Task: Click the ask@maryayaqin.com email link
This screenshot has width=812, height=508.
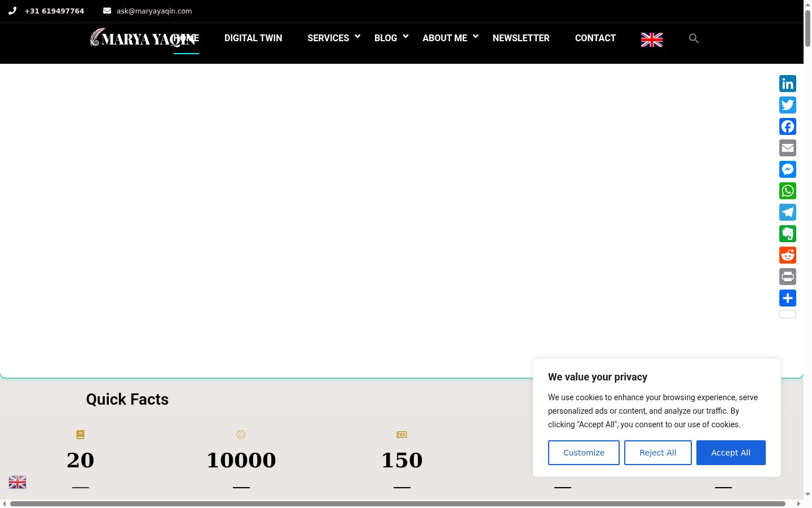Action: coord(154,11)
